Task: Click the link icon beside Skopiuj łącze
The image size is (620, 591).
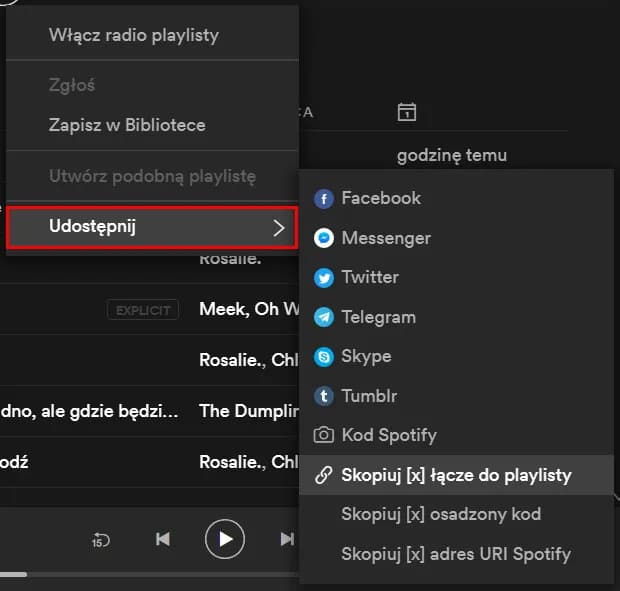Action: pos(323,475)
